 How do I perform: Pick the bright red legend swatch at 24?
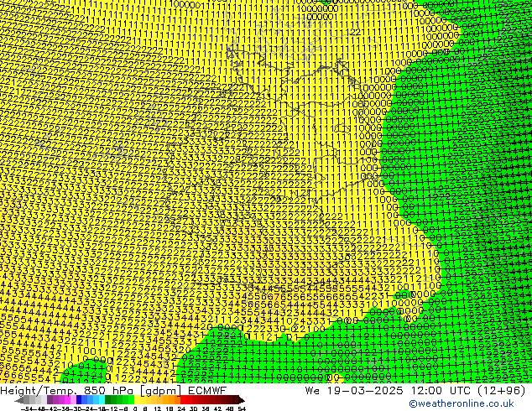pyautogui.click(x=183, y=400)
